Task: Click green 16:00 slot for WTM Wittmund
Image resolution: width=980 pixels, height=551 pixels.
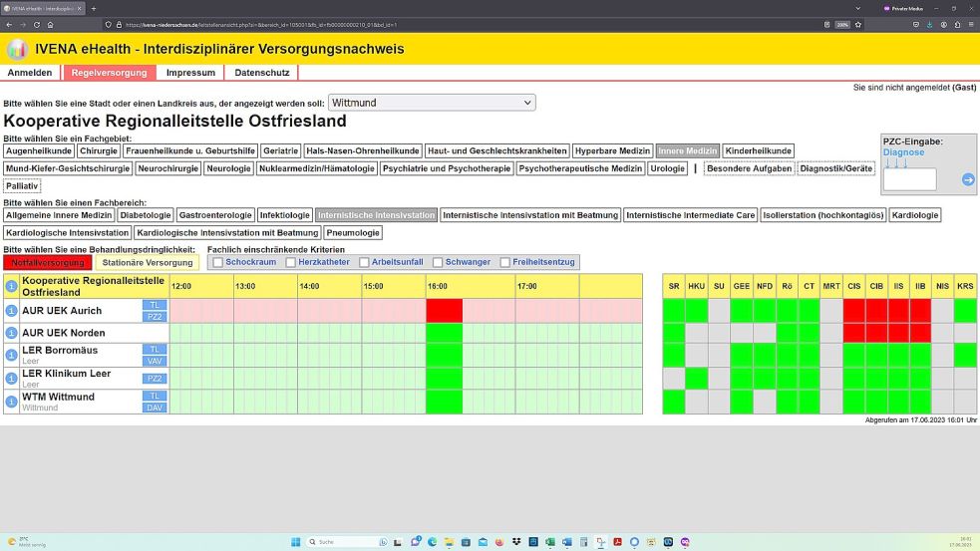Action: (445, 402)
